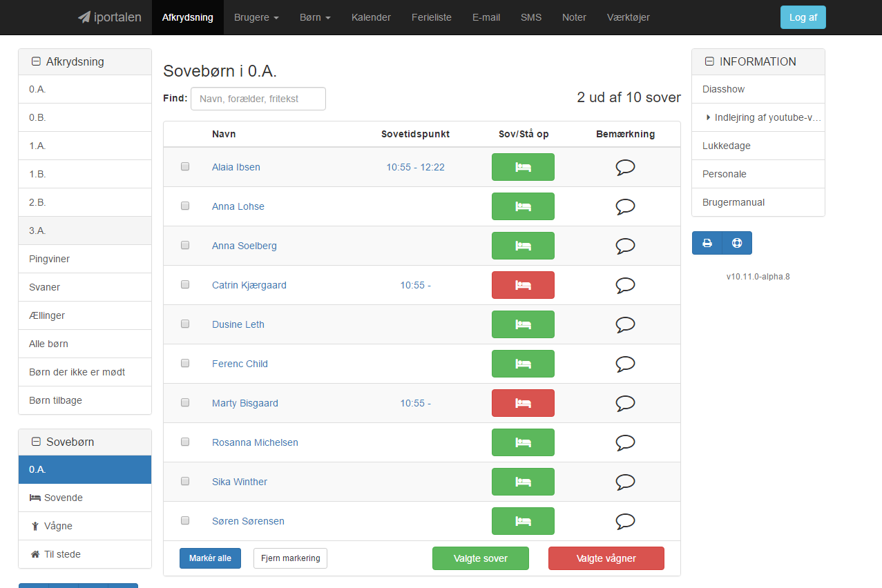Screen dimensions: 882x588
Task: Check the box for Catrin Kjærgaard
Action: (x=185, y=284)
